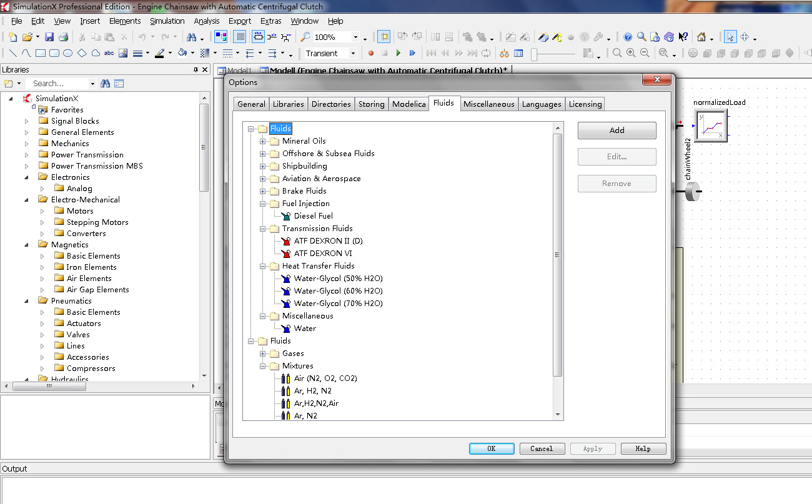812x504 pixels.
Task: Select the straight line drawing tool
Action: pos(13,53)
